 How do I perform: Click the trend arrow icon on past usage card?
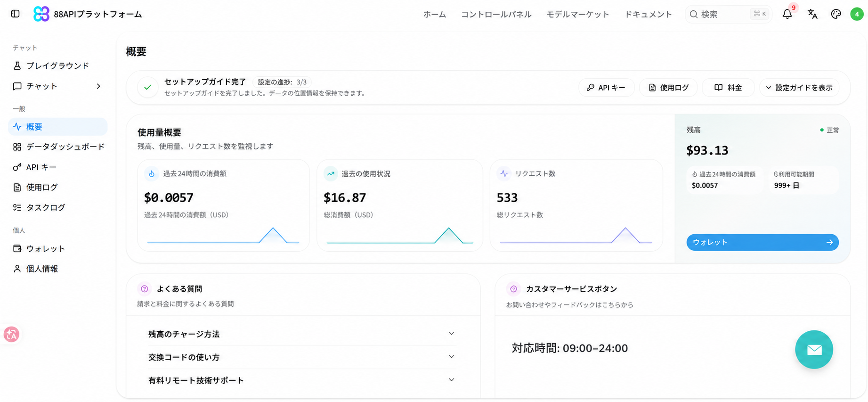tap(331, 174)
